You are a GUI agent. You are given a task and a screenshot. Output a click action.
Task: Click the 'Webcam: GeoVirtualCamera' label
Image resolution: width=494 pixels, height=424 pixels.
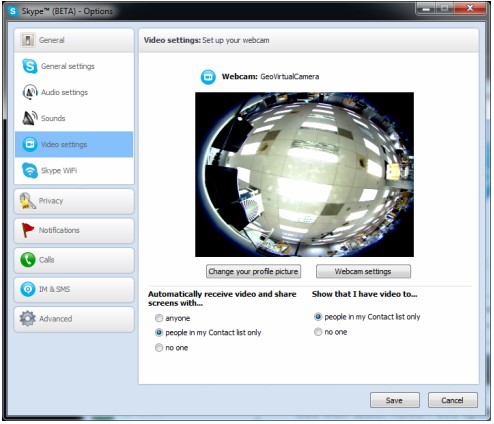click(270, 77)
